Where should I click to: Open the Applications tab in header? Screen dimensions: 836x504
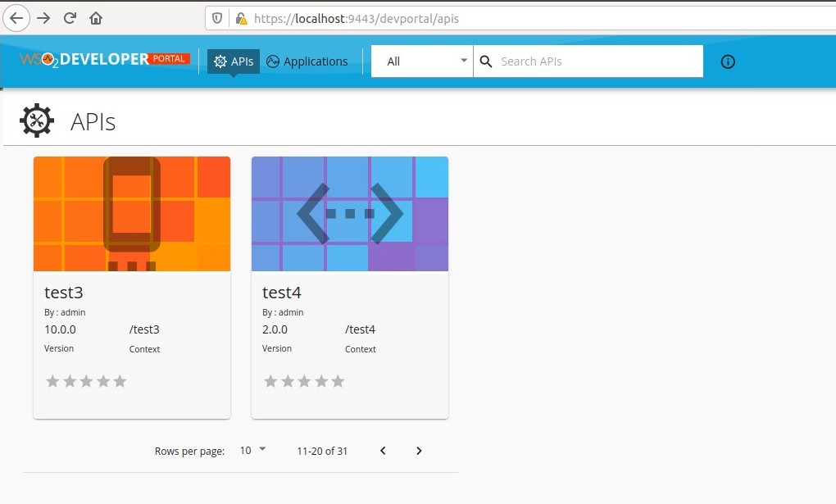(307, 61)
